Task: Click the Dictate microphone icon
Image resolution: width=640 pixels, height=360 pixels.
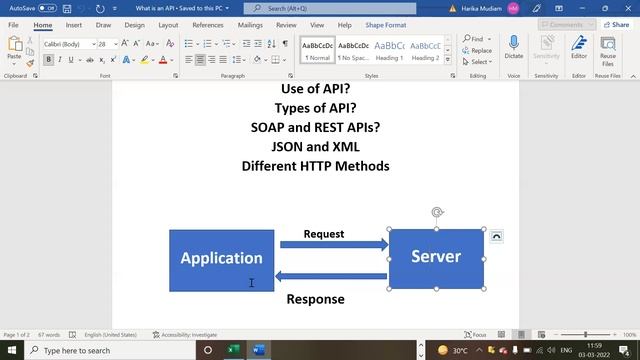Action: [x=514, y=43]
